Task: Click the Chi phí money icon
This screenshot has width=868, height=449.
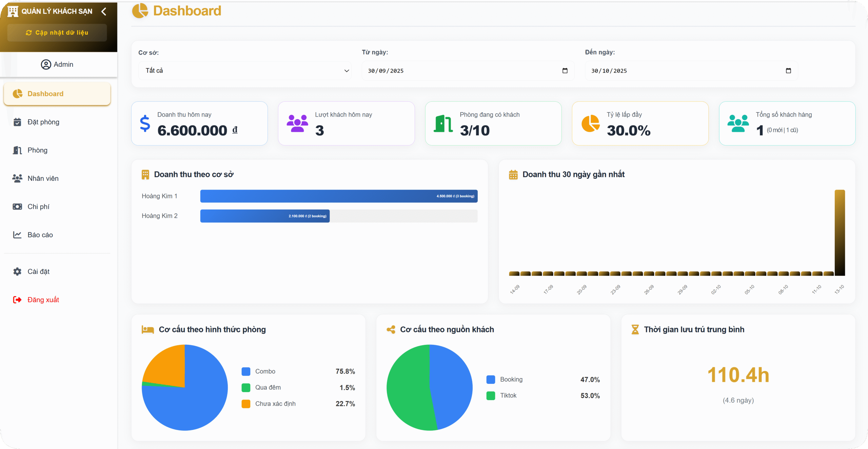Action: click(17, 207)
